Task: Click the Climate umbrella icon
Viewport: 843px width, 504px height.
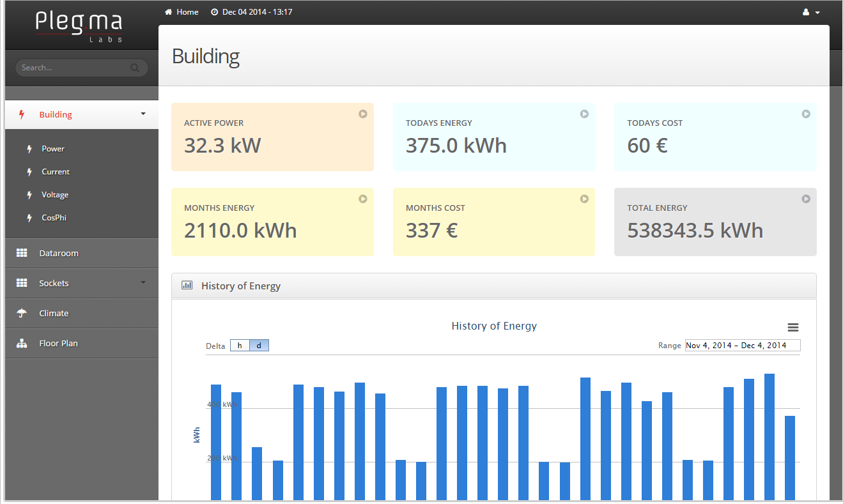Action: coord(22,313)
